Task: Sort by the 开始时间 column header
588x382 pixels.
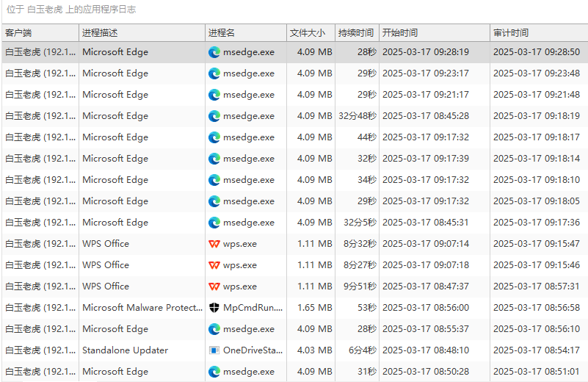Action: click(433, 33)
